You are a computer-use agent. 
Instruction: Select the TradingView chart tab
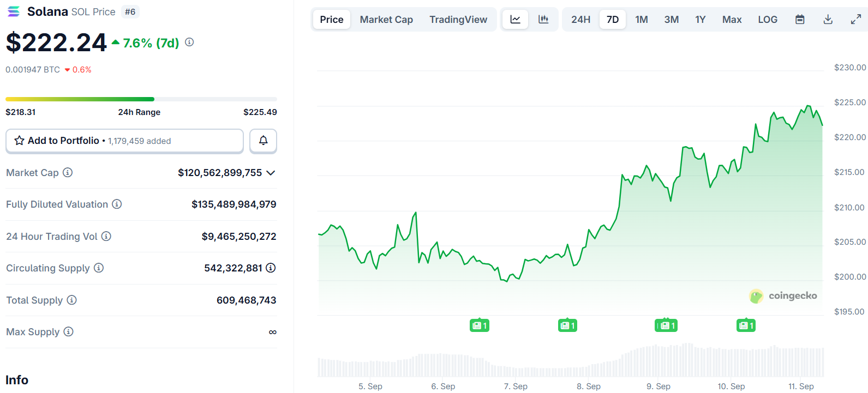pos(458,20)
